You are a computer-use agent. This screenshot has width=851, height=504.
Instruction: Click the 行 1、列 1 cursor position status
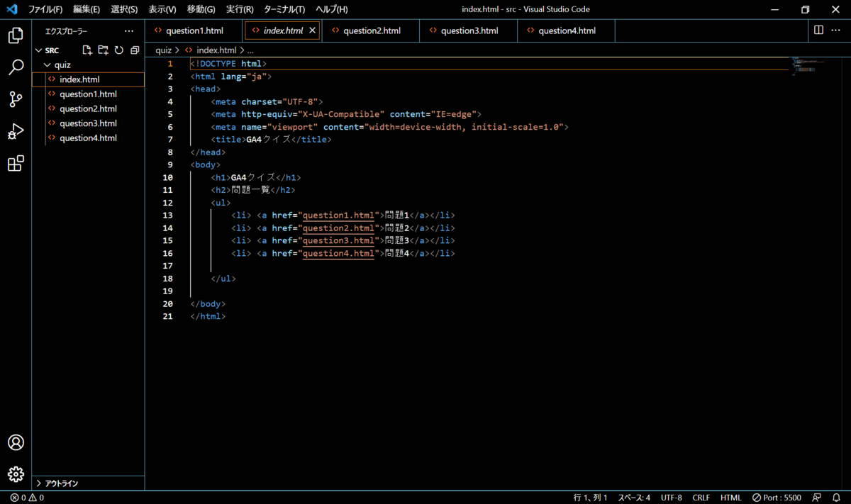[x=590, y=498]
